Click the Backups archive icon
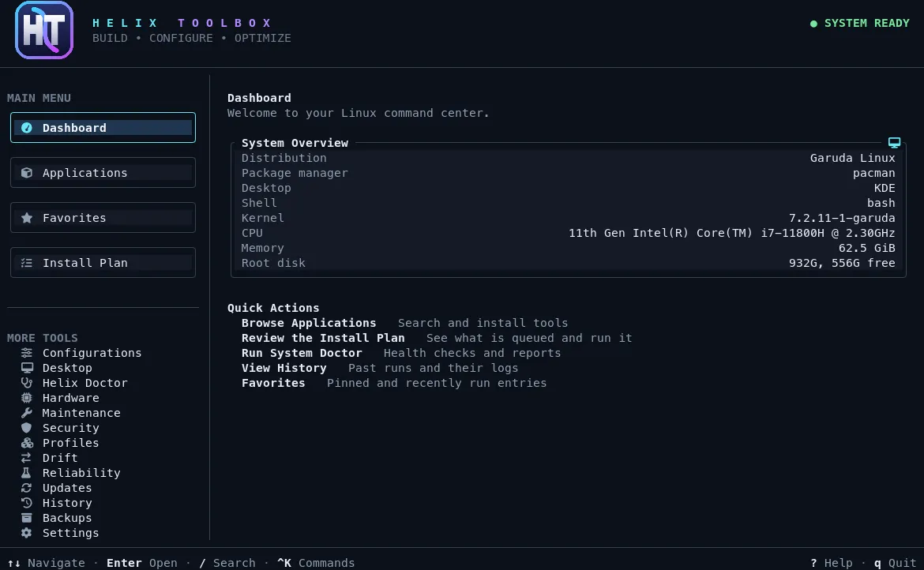Image resolution: width=924 pixels, height=570 pixels. point(27,518)
